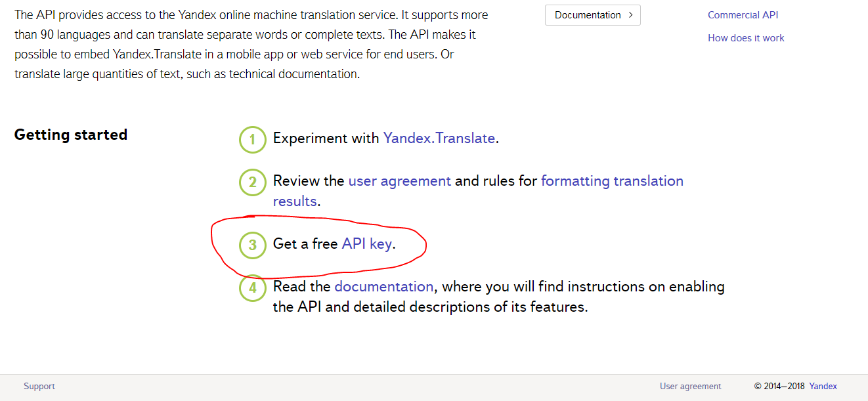Open the footer User agreement link
868x401 pixels.
pyautogui.click(x=690, y=387)
